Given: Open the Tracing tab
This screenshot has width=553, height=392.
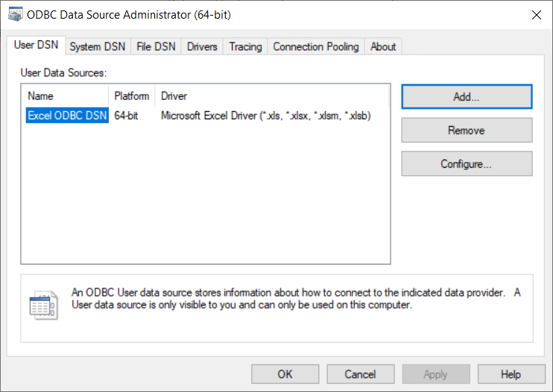Looking at the screenshot, I should (x=245, y=46).
